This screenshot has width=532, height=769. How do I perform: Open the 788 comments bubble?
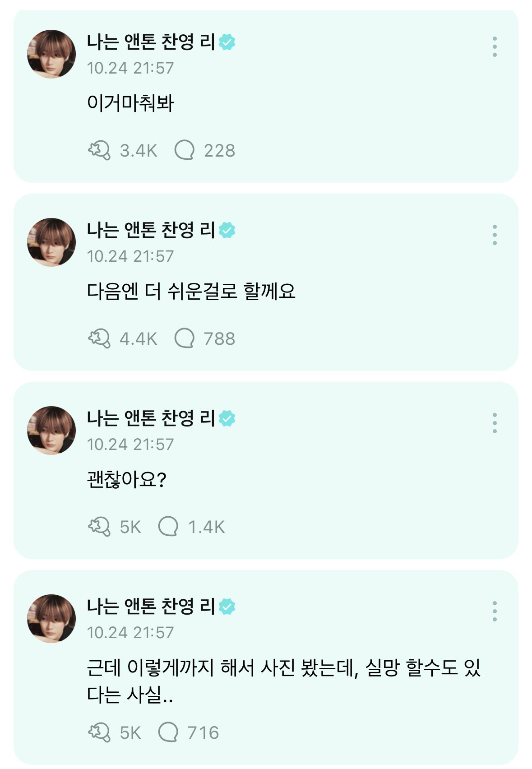click(184, 338)
